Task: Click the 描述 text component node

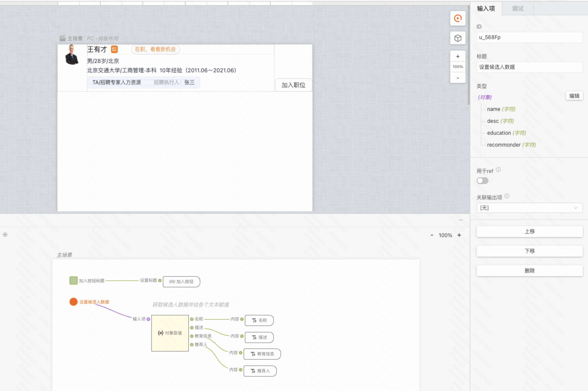Action: 259,337
